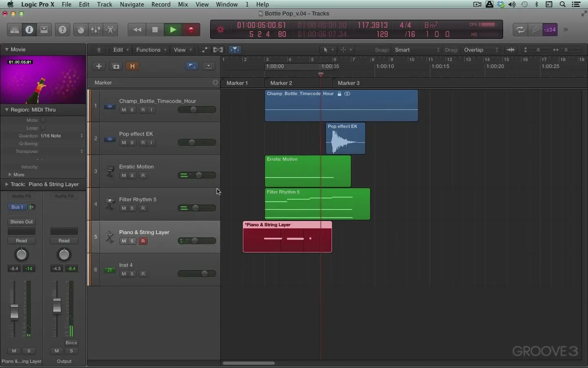The width and height of the screenshot is (588, 368).
Task: Solo the Filter Rhythm 5 track
Action: tap(132, 209)
